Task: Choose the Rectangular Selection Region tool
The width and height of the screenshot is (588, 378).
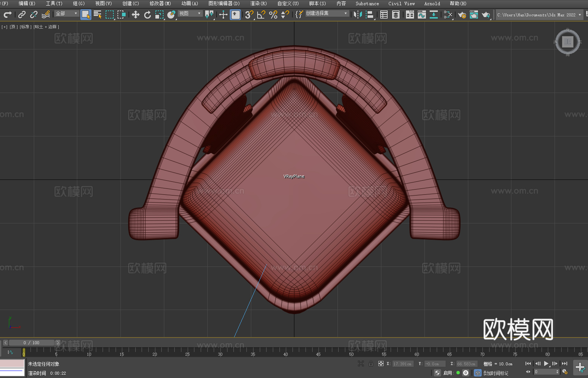Action: pyautogui.click(x=110, y=14)
